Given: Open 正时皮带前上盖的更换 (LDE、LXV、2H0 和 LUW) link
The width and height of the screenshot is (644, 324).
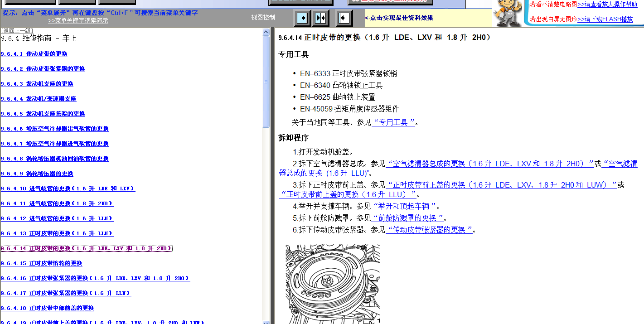Looking at the screenshot, I should tap(501, 185).
